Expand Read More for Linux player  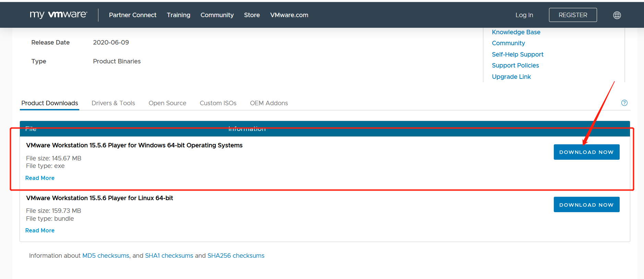click(40, 230)
